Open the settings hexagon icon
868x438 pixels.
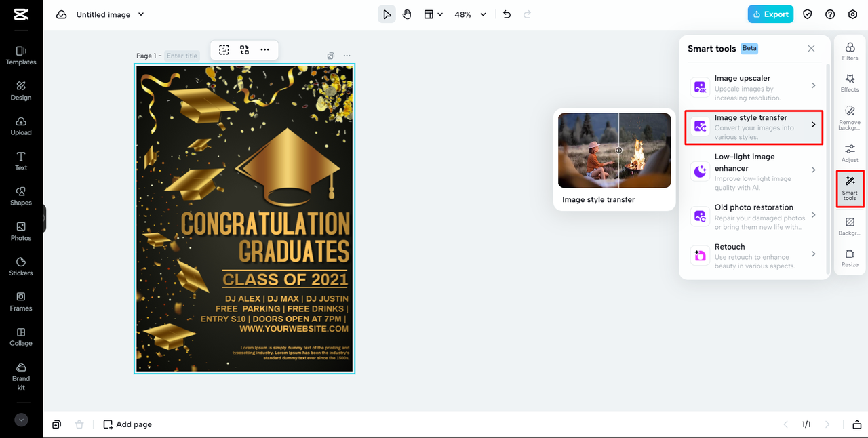(853, 14)
